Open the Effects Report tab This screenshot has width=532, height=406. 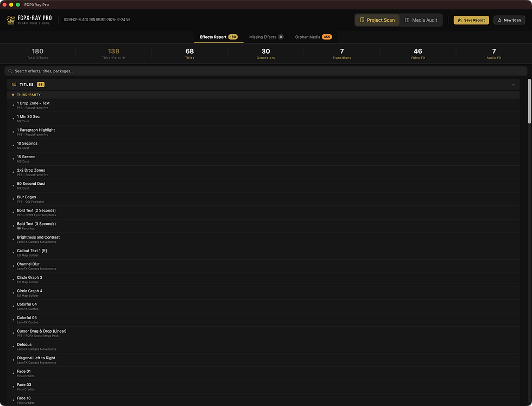coord(218,37)
